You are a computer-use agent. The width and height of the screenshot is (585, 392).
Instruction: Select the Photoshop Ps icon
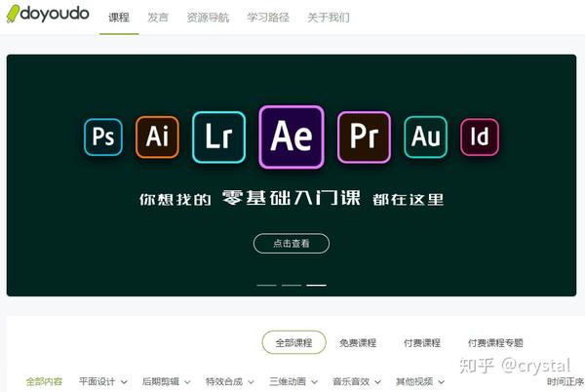[103, 137]
